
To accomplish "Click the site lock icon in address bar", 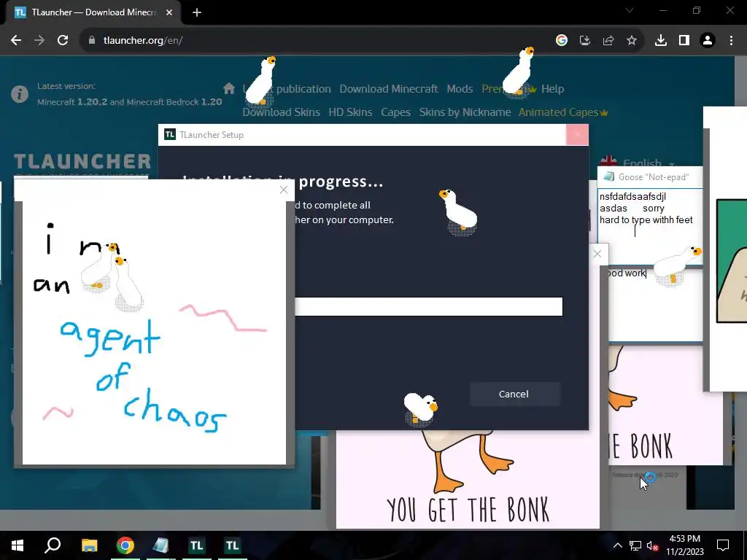I will [91, 41].
